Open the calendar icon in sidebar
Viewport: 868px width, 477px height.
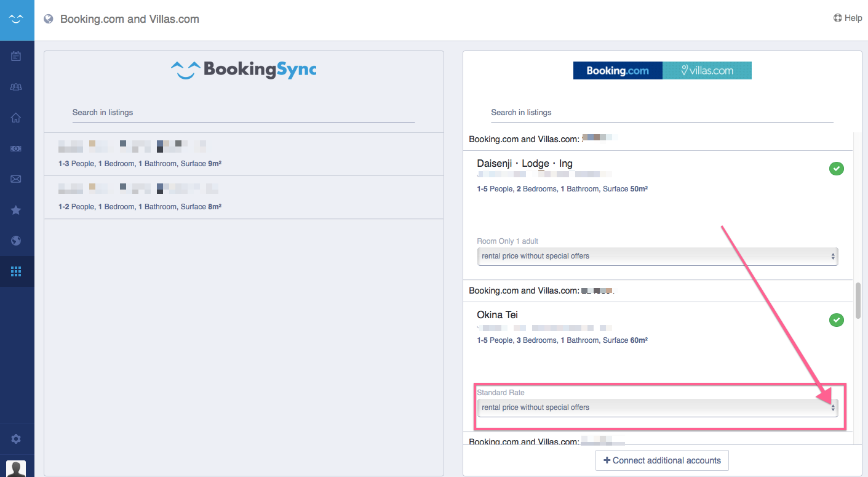tap(17, 57)
